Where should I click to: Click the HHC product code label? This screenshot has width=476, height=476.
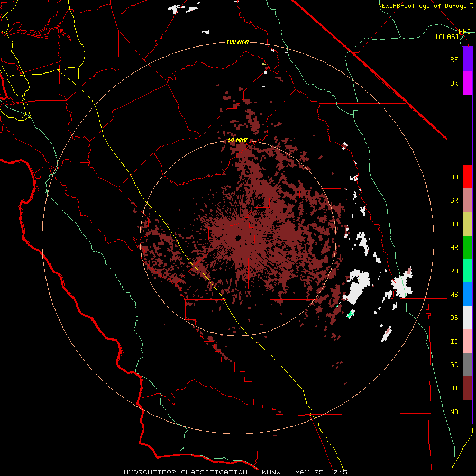point(465,32)
